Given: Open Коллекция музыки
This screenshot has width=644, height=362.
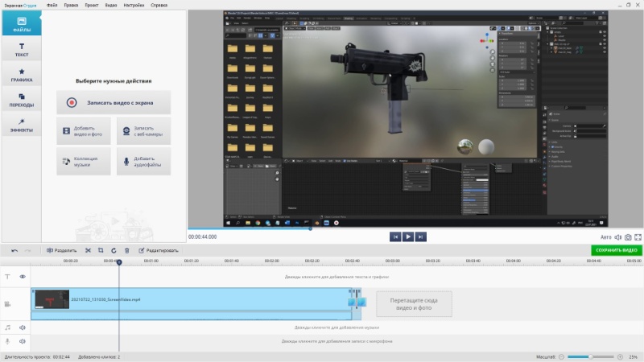Looking at the screenshot, I should pyautogui.click(x=84, y=162).
